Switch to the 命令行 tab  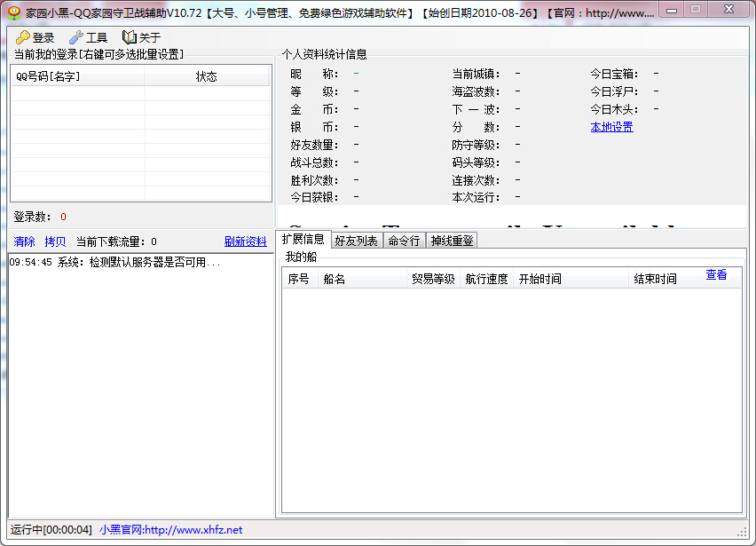click(404, 240)
